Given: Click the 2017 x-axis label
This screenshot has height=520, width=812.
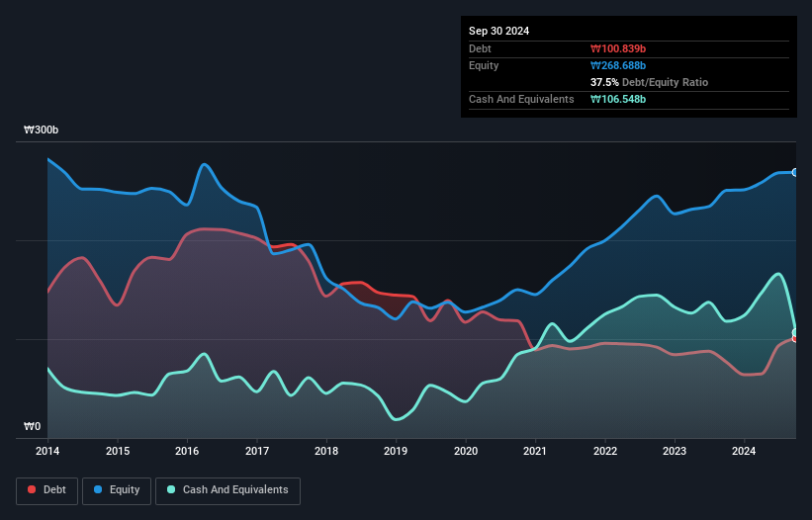Looking at the screenshot, I should (257, 451).
